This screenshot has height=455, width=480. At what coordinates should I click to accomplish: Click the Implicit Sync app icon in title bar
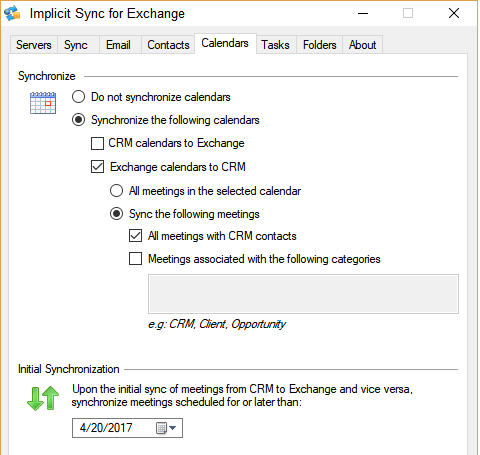12,13
